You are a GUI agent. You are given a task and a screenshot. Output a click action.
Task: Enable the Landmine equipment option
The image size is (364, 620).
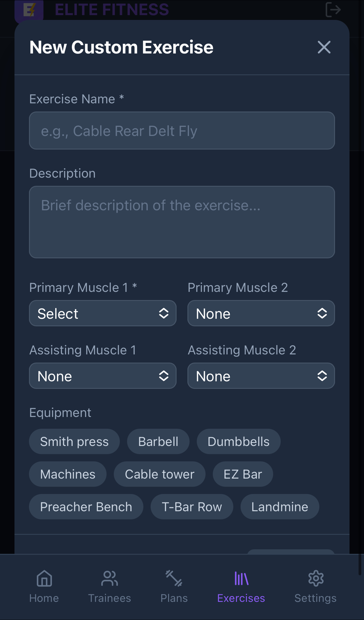[x=279, y=507]
